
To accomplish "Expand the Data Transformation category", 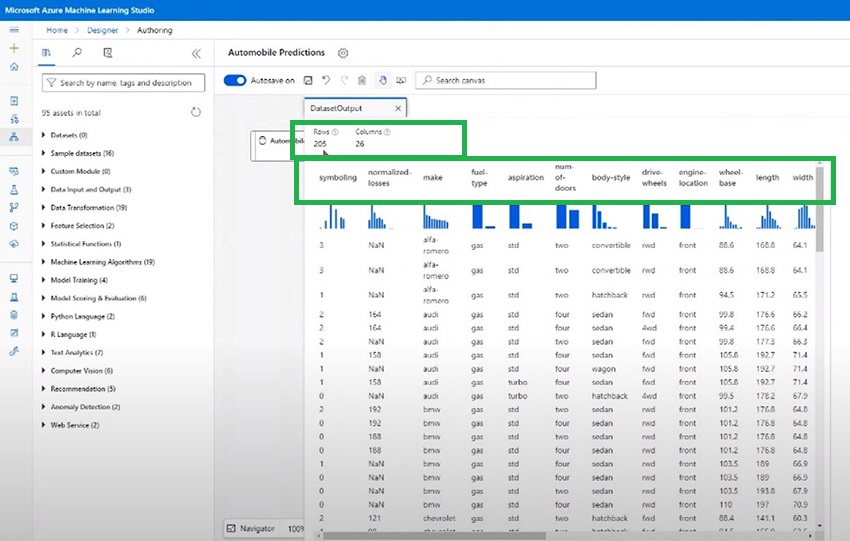I will coord(88,207).
